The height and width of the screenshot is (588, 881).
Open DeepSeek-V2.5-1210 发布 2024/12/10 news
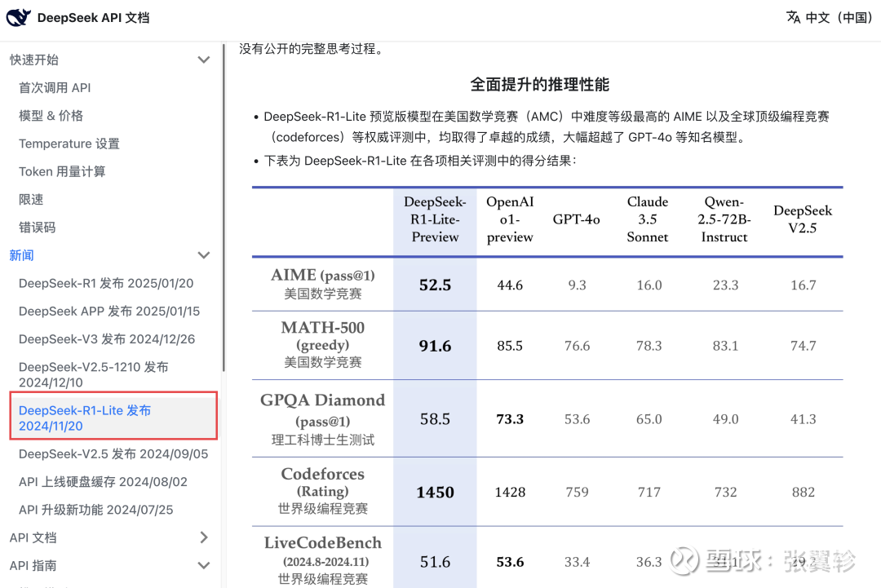[93, 374]
